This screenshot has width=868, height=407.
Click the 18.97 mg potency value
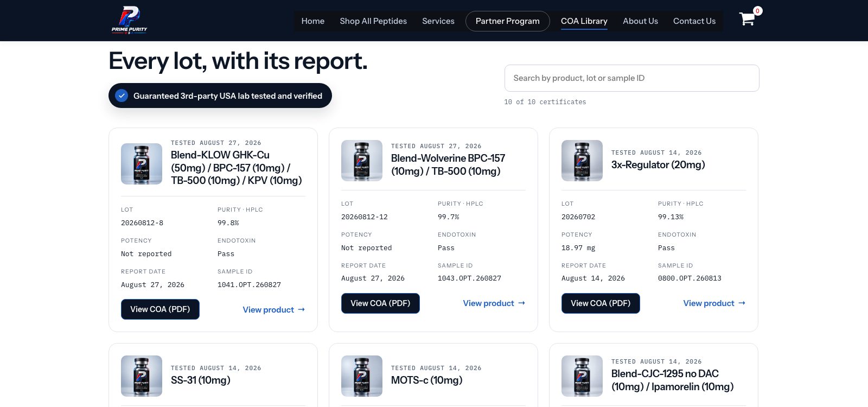[x=578, y=248]
